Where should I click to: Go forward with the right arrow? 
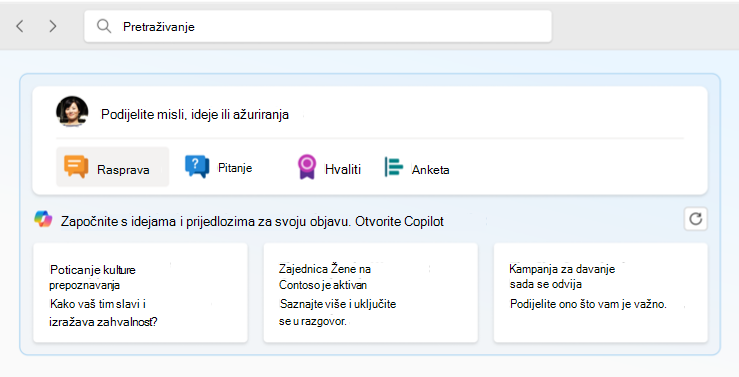coord(52,26)
